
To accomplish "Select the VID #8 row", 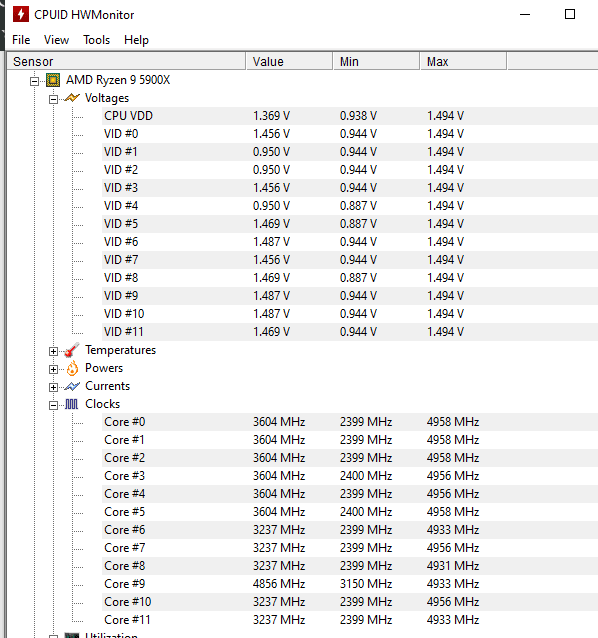I will [x=350, y=278].
